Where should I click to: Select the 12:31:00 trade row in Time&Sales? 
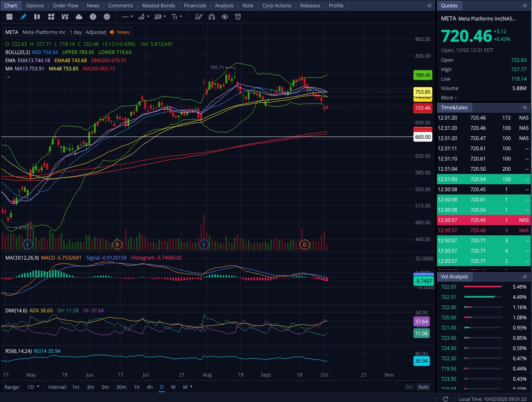click(x=484, y=179)
